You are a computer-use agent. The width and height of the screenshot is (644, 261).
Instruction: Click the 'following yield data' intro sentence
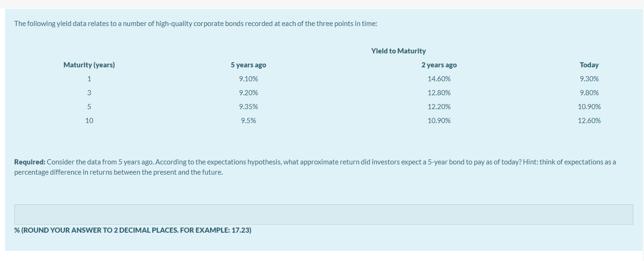pos(195,24)
